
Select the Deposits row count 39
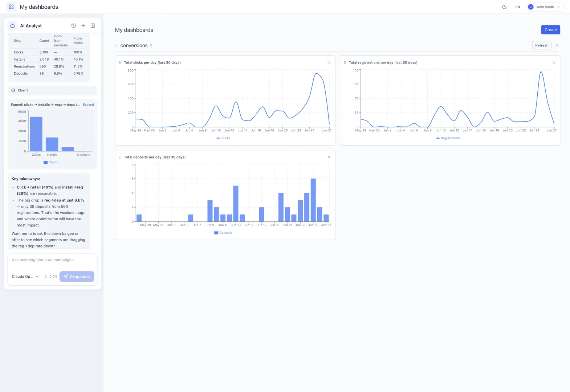tap(41, 73)
